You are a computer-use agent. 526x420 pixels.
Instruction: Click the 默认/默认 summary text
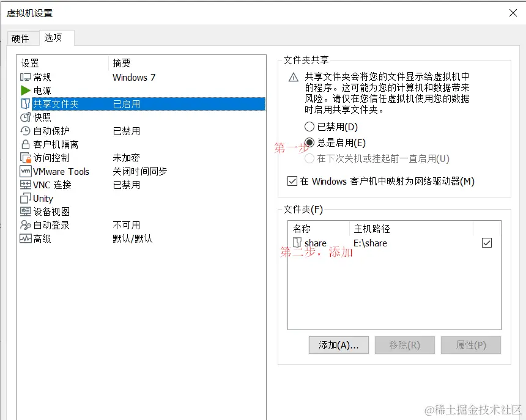click(133, 238)
